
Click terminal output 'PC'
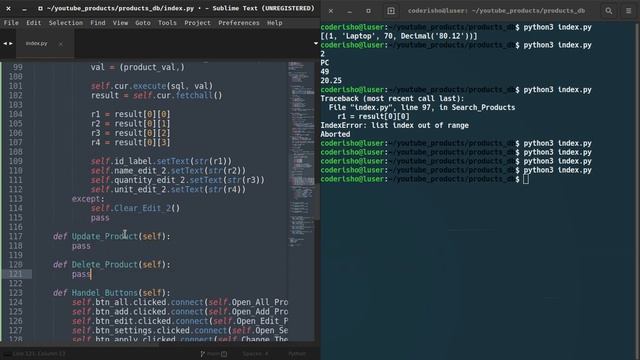click(324, 63)
